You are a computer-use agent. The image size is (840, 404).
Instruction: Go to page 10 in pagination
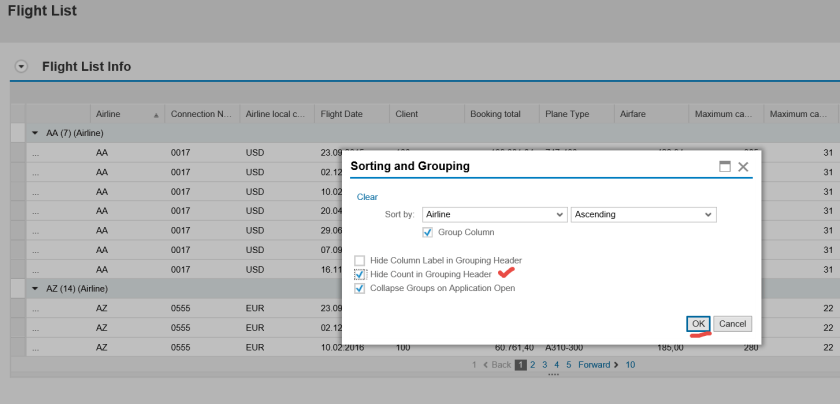coord(630,365)
